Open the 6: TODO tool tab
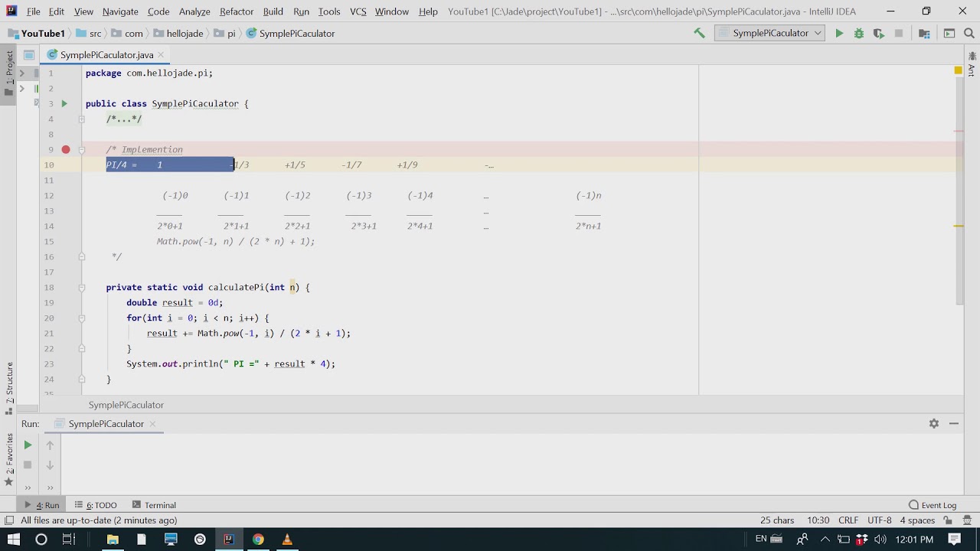Viewport: 980px width, 551px height. [96, 505]
